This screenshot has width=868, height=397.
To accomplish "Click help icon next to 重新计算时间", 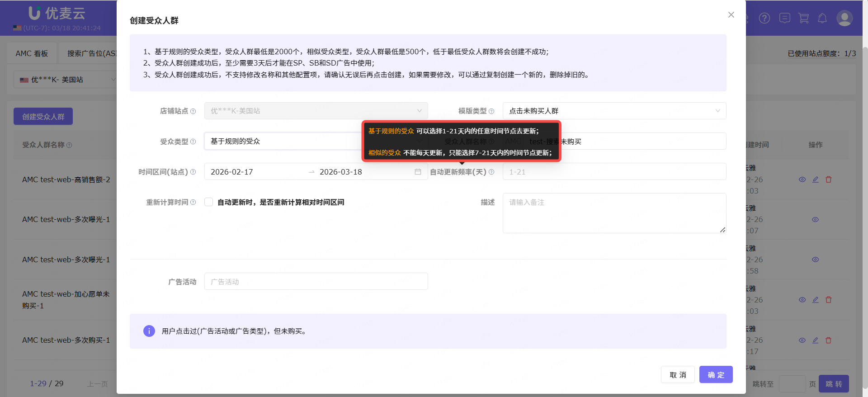I will pos(193,202).
